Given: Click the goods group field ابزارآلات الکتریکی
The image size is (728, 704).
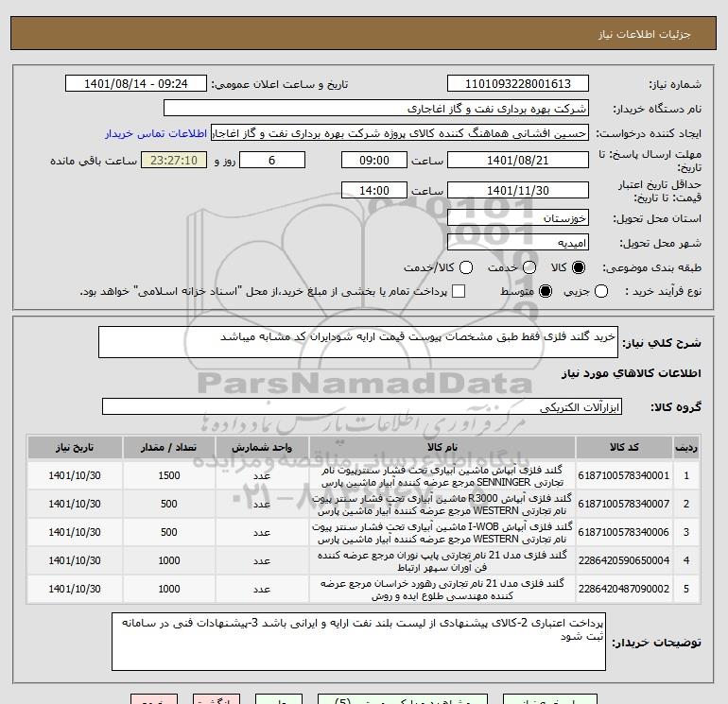Looking at the screenshot, I should pyautogui.click(x=362, y=406).
